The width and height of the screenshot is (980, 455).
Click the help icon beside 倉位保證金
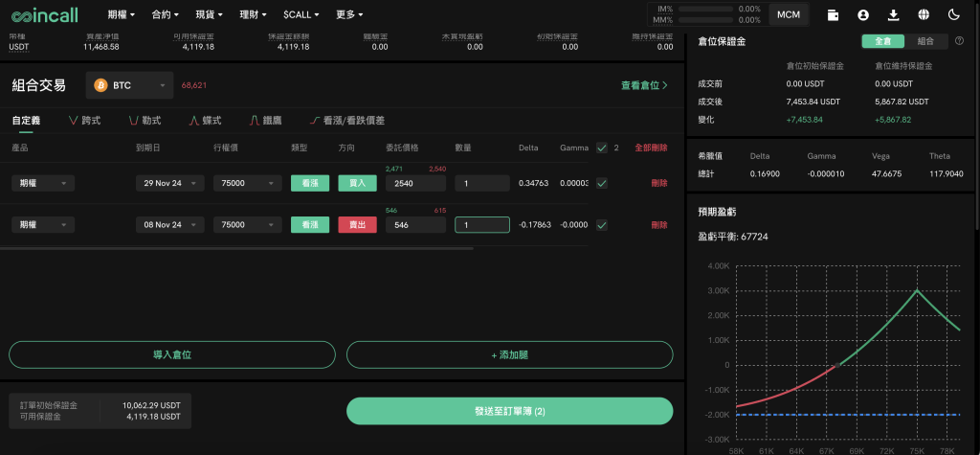click(x=959, y=41)
